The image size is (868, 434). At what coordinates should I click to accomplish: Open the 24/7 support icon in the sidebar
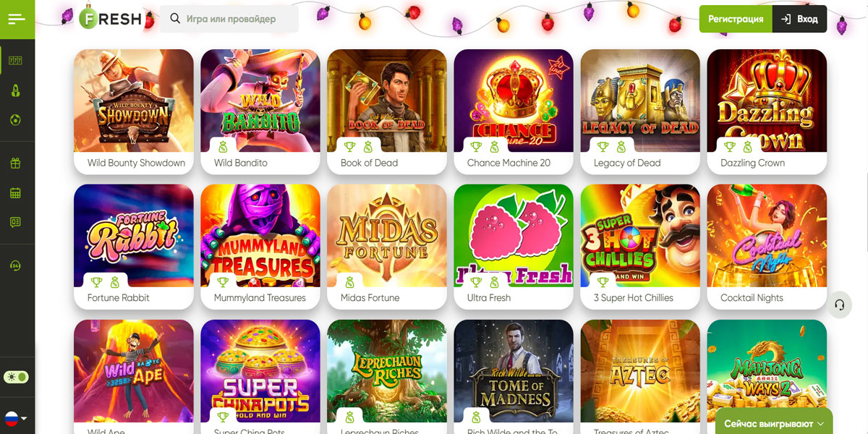tap(16, 266)
